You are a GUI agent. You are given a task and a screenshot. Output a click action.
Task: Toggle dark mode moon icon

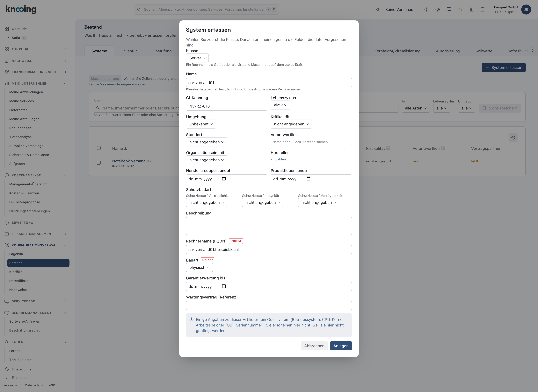[x=438, y=10]
